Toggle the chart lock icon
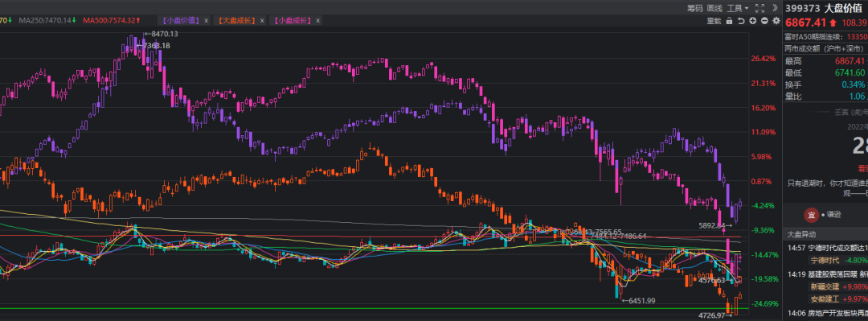The image size is (868, 321). coord(729,20)
